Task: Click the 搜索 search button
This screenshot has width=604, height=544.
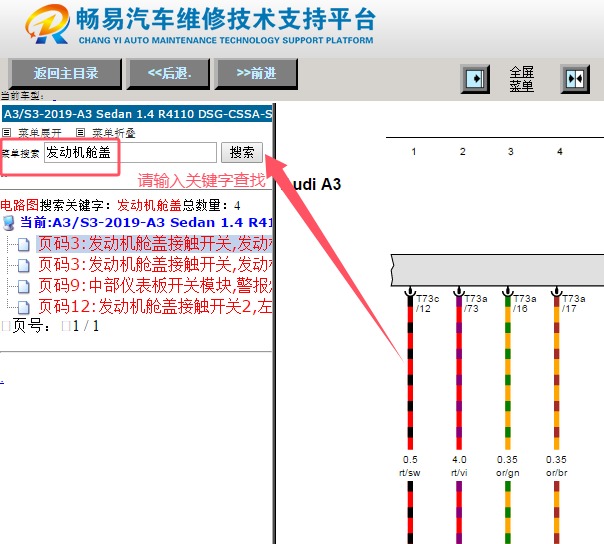Action: point(242,152)
